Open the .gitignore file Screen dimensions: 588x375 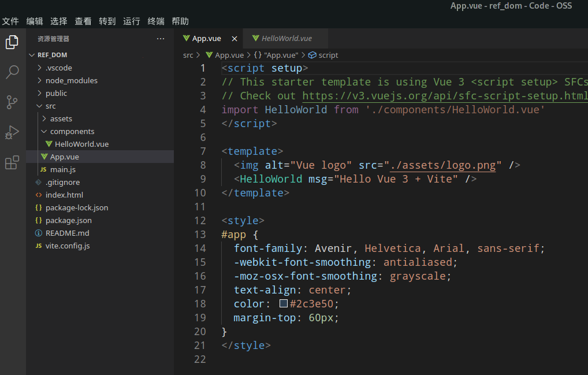(100, 182)
